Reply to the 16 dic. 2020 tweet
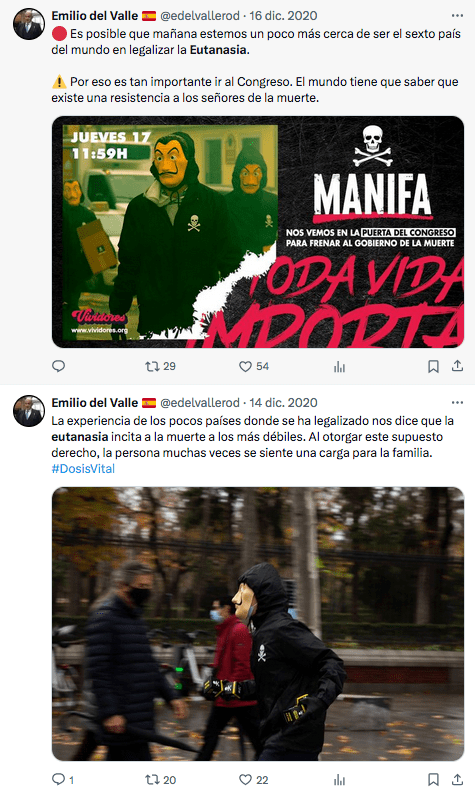The image size is (475, 794). (x=58, y=366)
